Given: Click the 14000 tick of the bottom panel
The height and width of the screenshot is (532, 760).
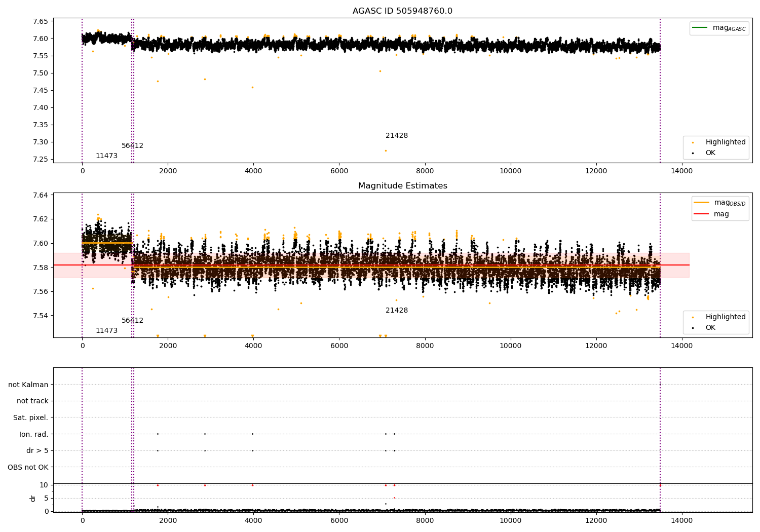Looking at the screenshot, I should click(681, 520).
